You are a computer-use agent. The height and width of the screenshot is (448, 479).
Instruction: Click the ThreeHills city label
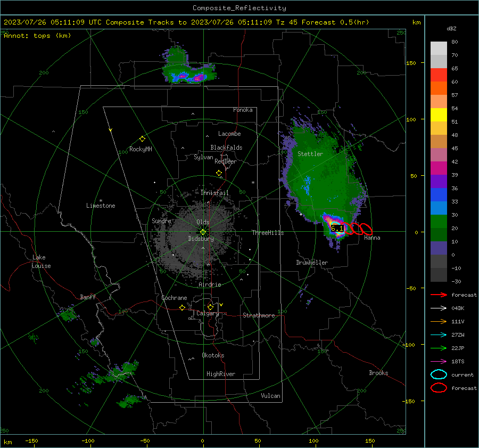click(x=268, y=233)
